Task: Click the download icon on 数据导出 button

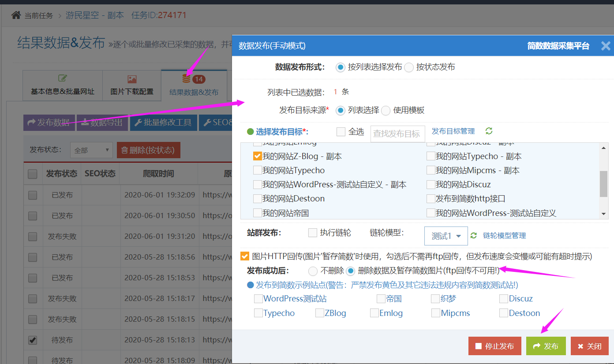Action: [86, 121]
